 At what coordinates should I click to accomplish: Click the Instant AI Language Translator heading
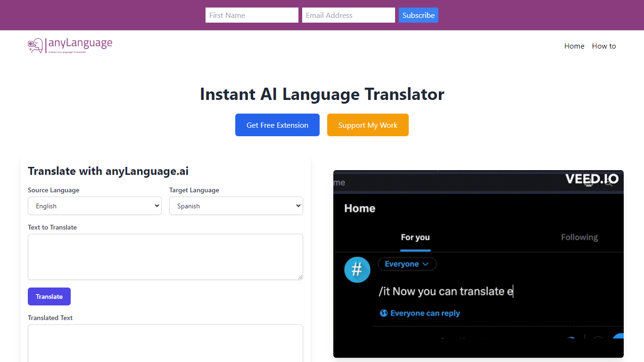coord(322,94)
